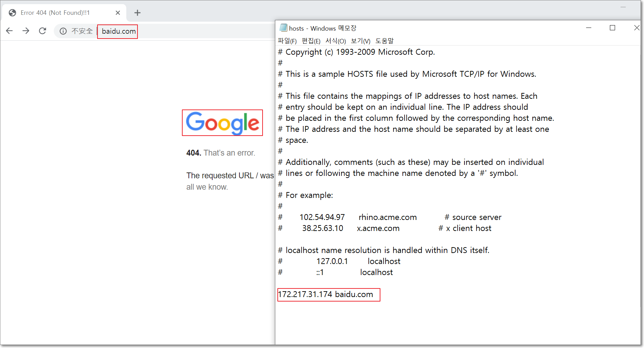Click the 'localhost name resolution' comment line

click(384, 250)
